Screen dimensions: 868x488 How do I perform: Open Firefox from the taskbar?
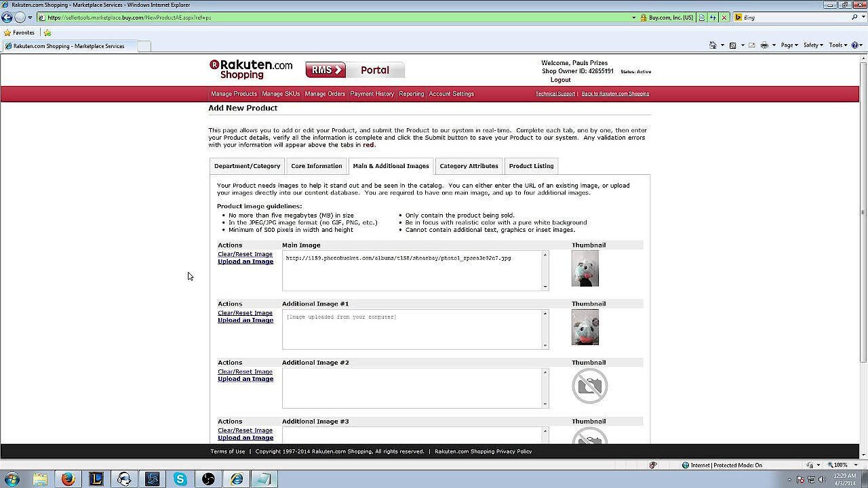point(68,479)
